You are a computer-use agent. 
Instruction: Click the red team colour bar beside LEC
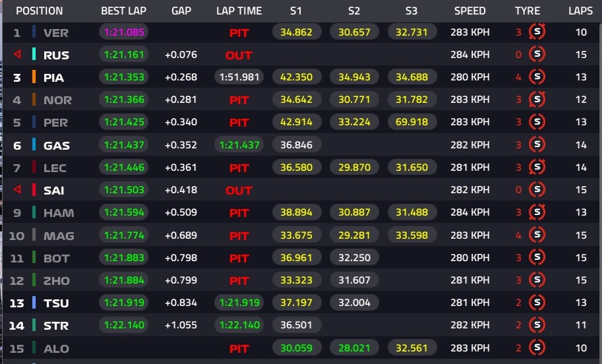click(34, 167)
